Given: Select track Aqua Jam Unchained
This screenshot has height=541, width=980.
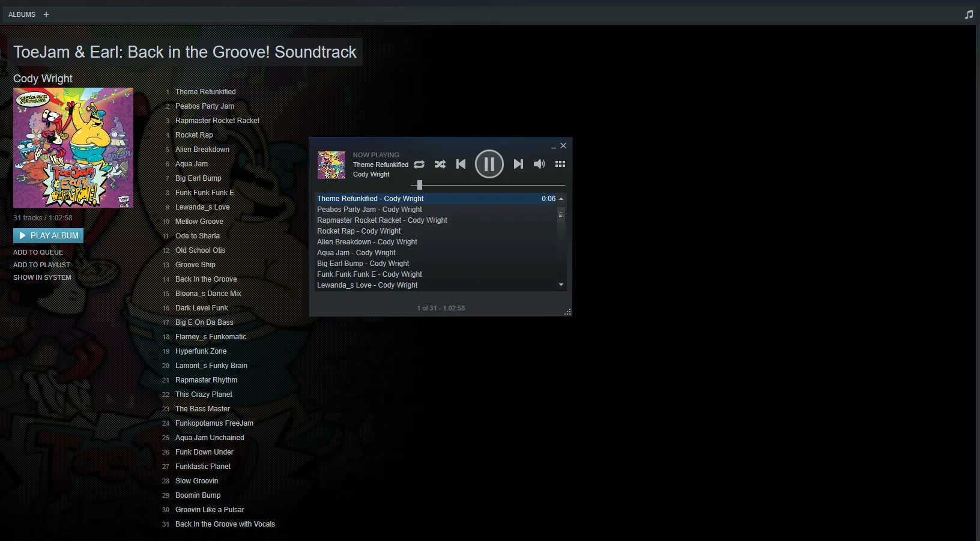Looking at the screenshot, I should tap(210, 438).
